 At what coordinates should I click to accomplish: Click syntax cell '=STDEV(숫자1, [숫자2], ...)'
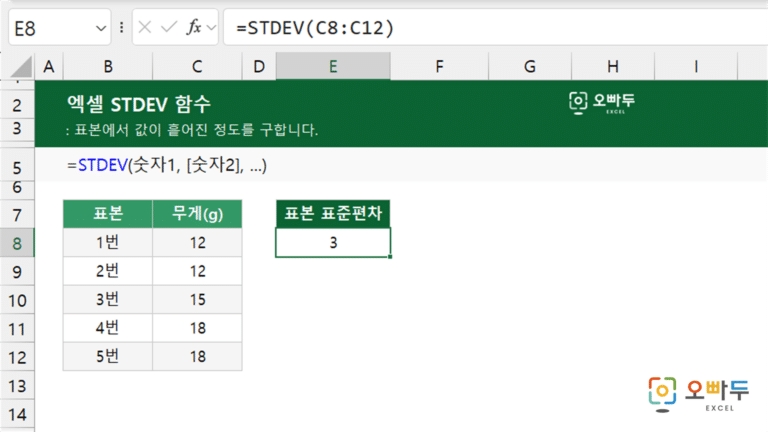click(x=167, y=165)
